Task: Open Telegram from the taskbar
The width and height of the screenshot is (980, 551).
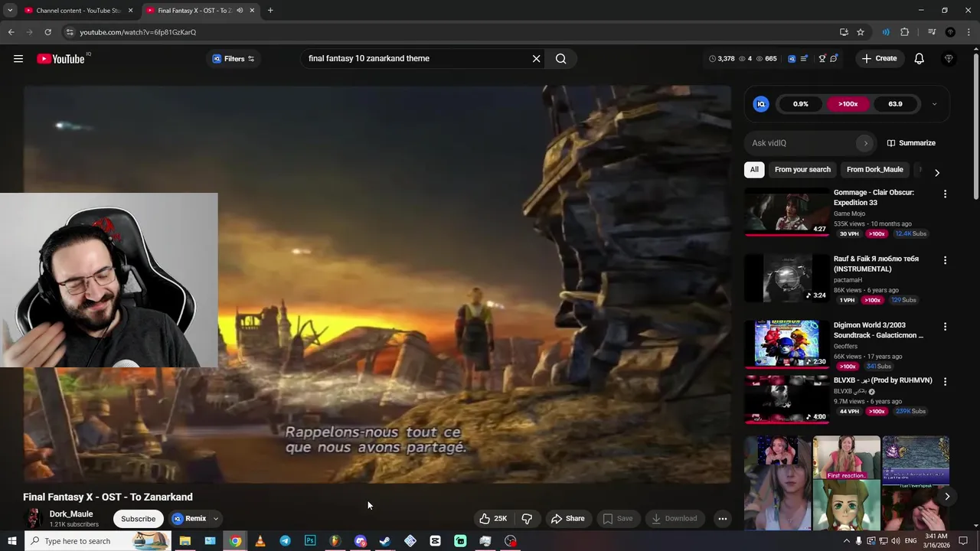Action: point(285,541)
